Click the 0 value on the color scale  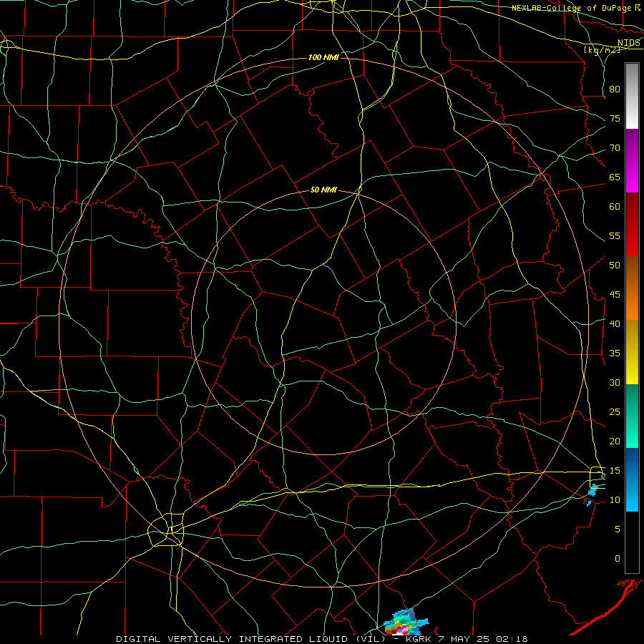point(617,559)
